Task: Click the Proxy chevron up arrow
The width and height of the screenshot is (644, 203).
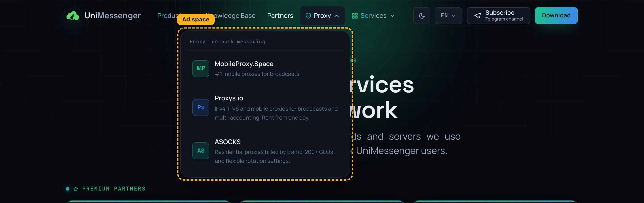Action: click(x=337, y=16)
